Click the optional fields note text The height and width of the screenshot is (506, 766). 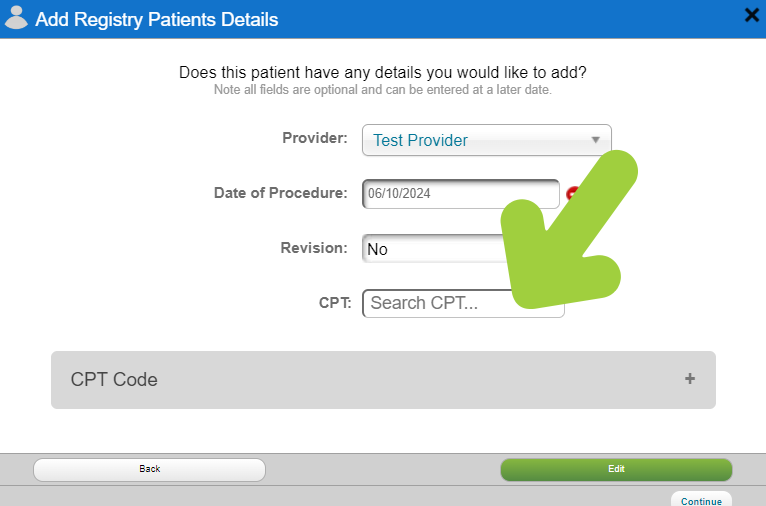click(383, 90)
